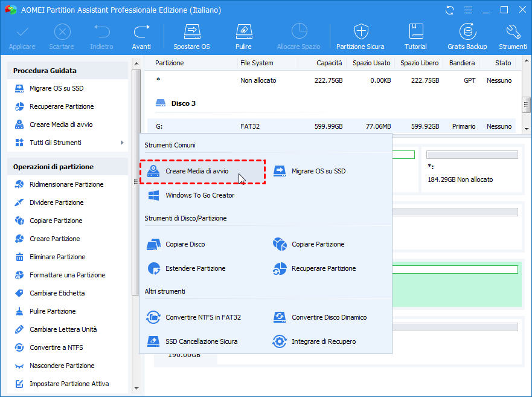Click the Capacità column header
This screenshot has width=532, height=397.
[x=329, y=63]
